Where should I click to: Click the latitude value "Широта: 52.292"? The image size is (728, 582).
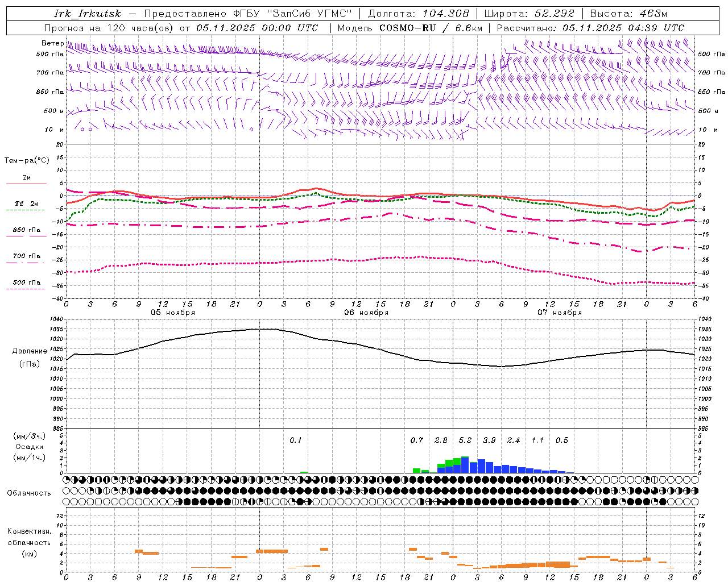[530, 14]
